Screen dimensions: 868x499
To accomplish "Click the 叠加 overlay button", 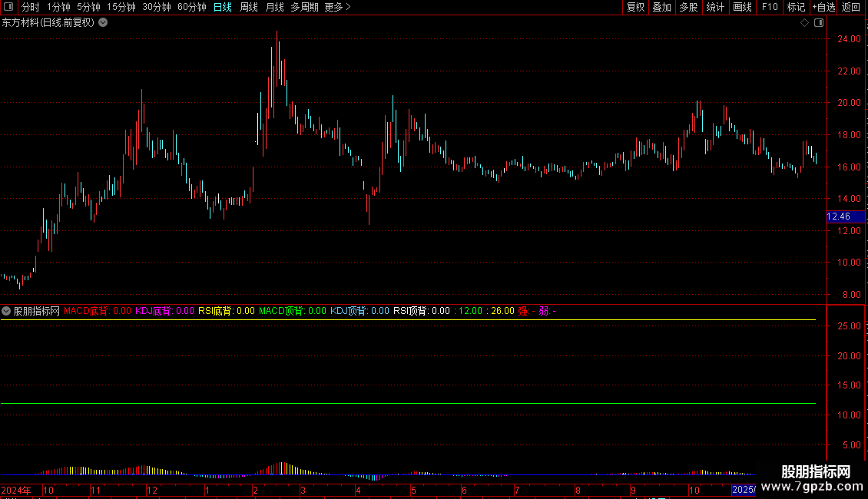I will [x=662, y=7].
